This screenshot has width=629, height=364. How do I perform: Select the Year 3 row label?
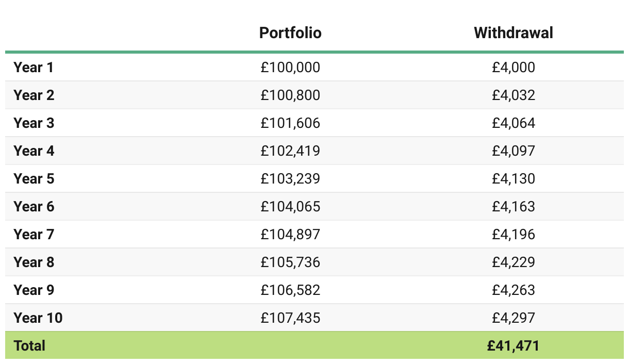[34, 123]
